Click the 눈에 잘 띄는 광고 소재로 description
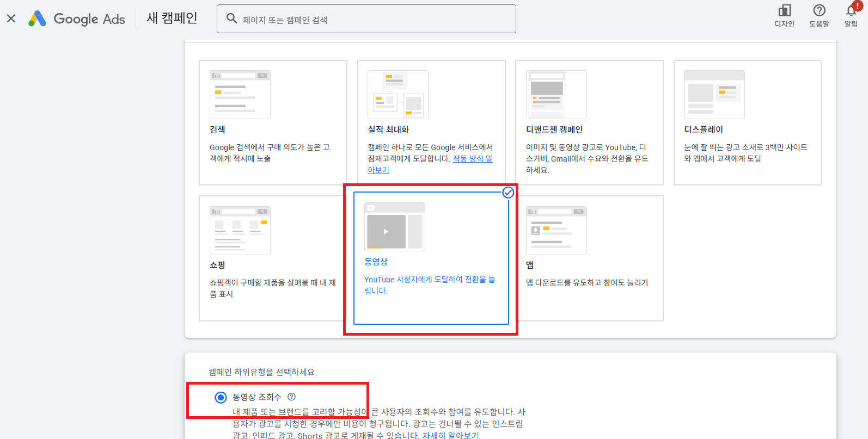868x439 pixels. (745, 153)
